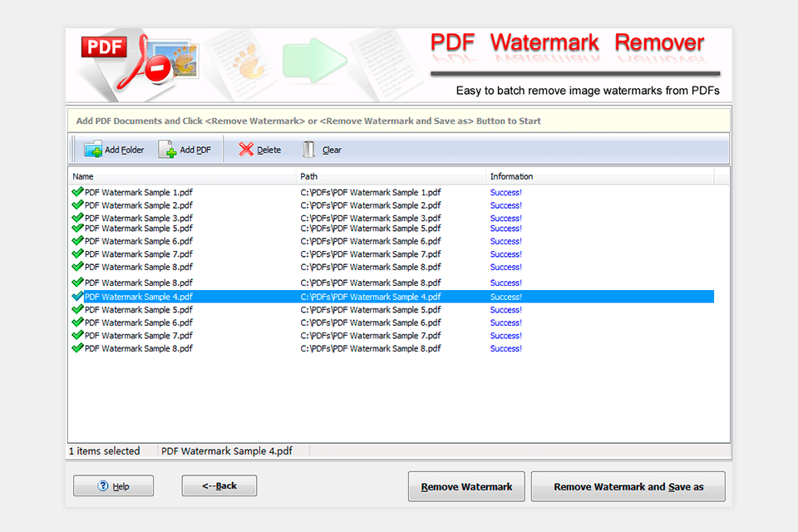
Task: Click the Add Folder icon
Action: click(93, 150)
